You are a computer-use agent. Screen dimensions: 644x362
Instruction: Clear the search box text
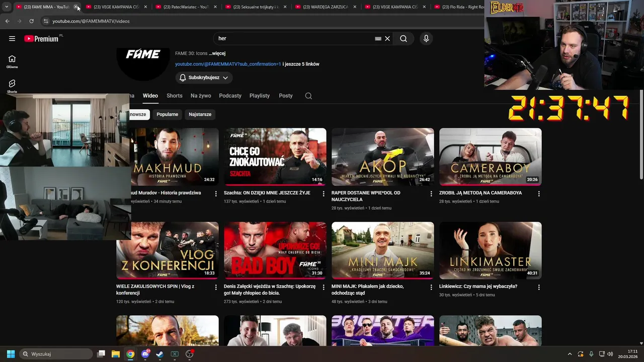(387, 39)
